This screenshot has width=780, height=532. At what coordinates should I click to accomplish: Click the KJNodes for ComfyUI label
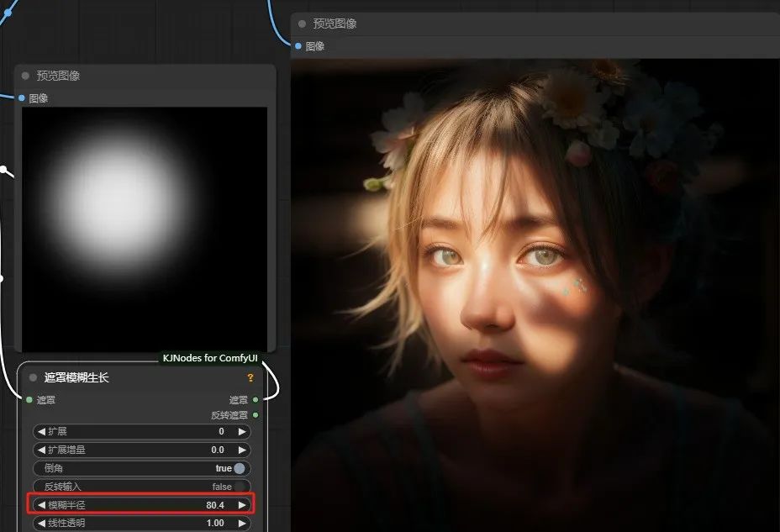pos(211,358)
